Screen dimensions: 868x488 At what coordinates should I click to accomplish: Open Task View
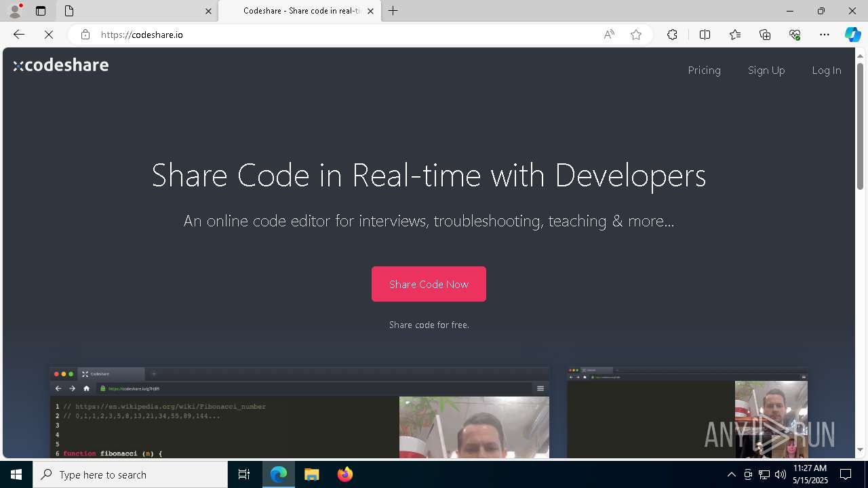(244, 474)
